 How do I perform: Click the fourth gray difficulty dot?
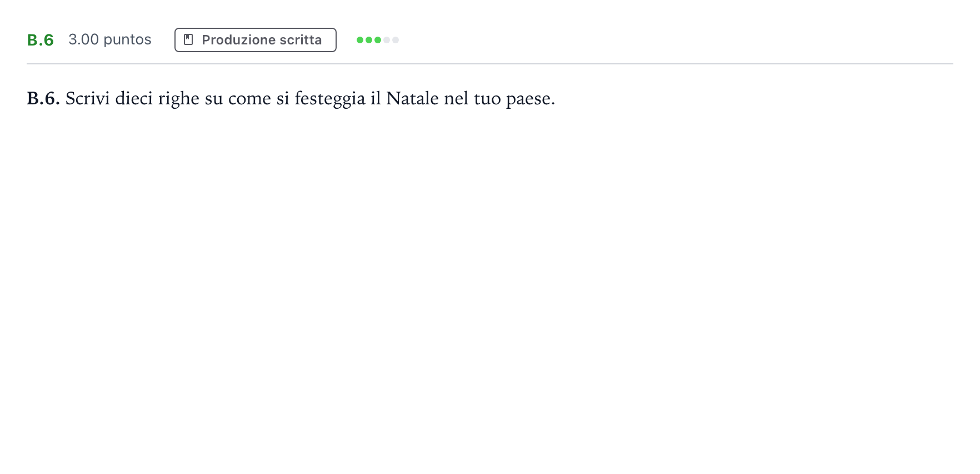point(387,40)
